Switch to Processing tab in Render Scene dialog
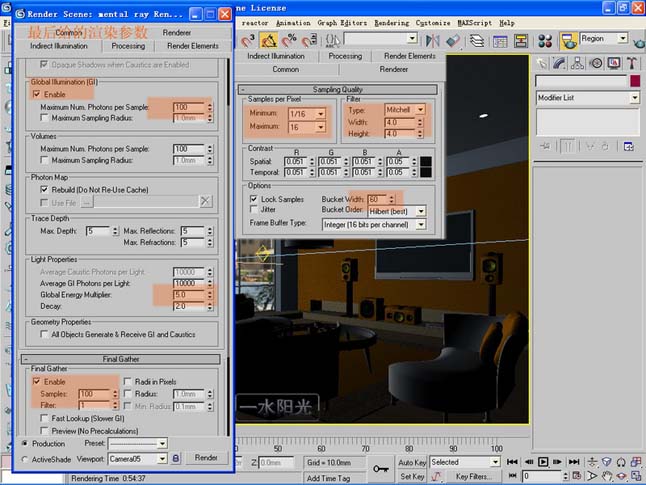 click(x=128, y=46)
